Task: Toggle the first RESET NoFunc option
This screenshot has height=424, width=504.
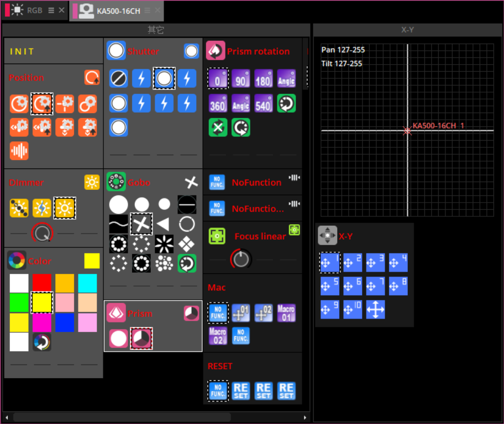Action: pos(218,391)
